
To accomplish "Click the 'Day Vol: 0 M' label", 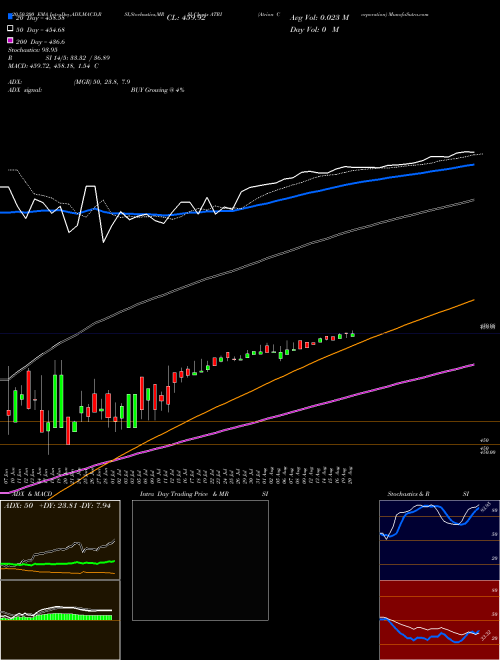I will (x=314, y=29).
